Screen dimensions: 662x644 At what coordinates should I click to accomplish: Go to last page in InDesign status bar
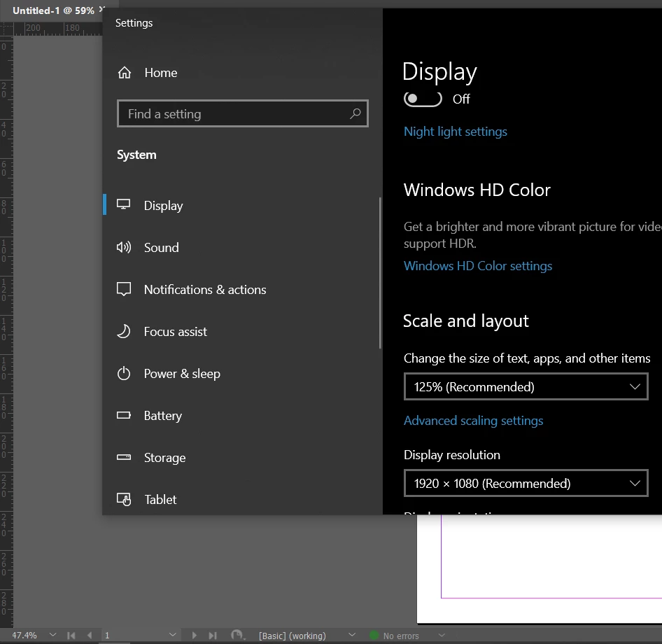pos(213,635)
